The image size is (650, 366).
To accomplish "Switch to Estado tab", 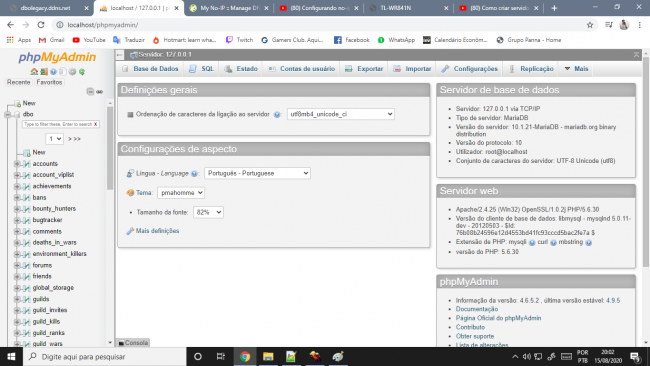I will pyautogui.click(x=241, y=69).
